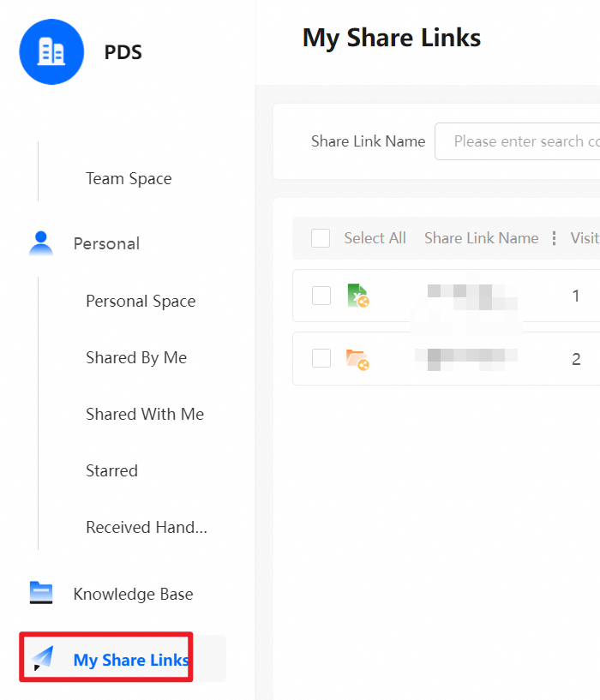Click the shared Excel file icon in first row
The width and height of the screenshot is (600, 700).
pos(357,296)
